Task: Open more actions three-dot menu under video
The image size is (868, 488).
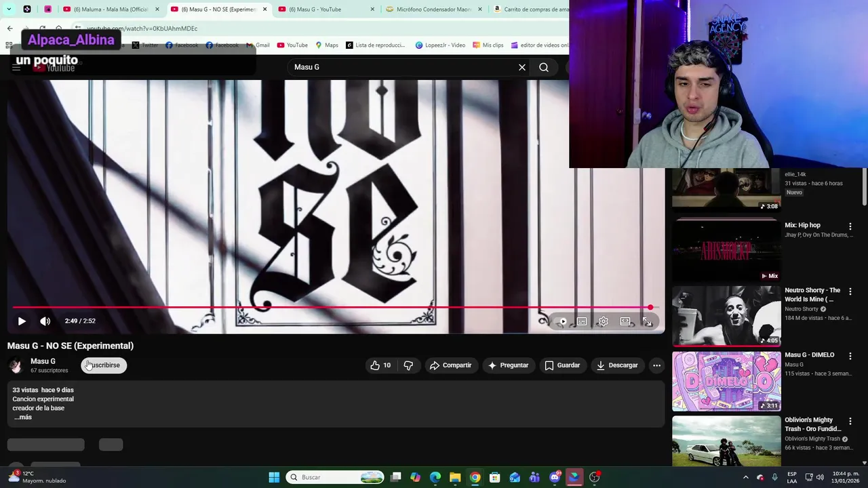Action: click(656, 365)
